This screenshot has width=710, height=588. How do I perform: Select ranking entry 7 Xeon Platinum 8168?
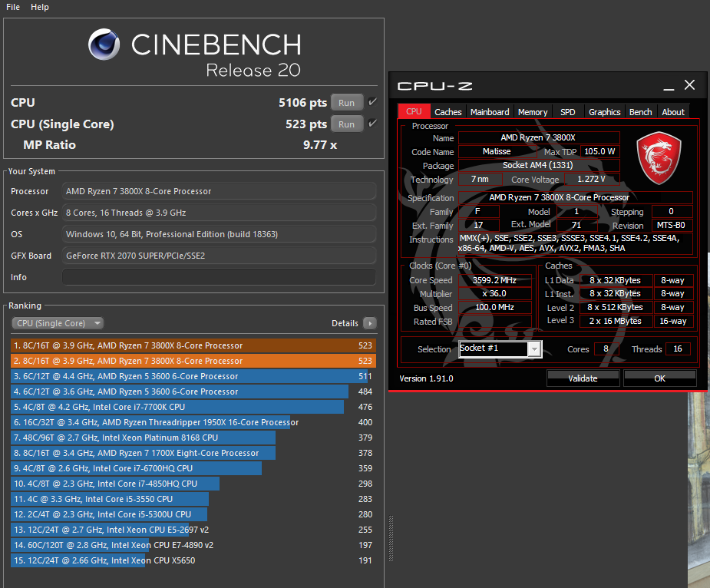tap(193, 438)
